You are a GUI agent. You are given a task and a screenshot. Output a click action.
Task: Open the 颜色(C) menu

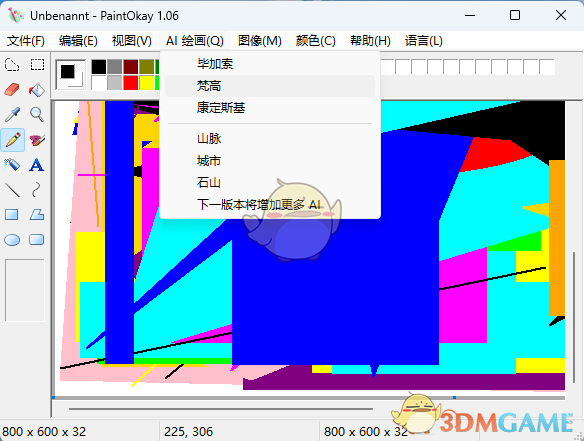click(x=316, y=41)
